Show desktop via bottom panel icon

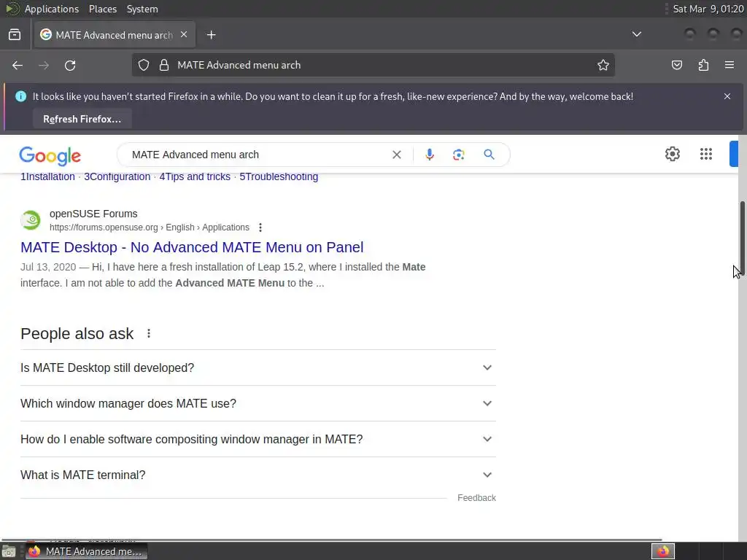point(9,551)
